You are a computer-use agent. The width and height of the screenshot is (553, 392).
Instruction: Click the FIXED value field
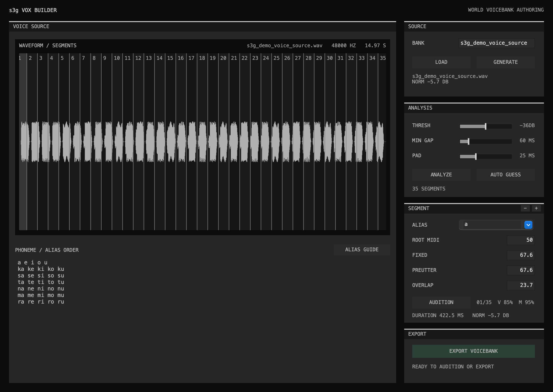coord(521,255)
